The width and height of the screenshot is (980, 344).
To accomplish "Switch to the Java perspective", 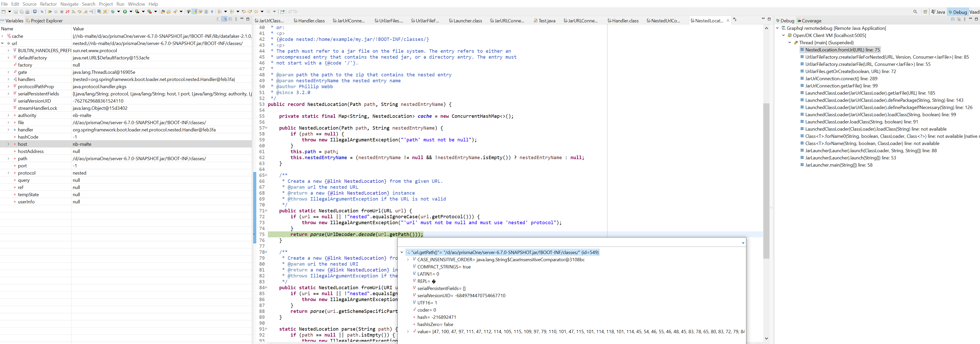I will [x=938, y=12].
